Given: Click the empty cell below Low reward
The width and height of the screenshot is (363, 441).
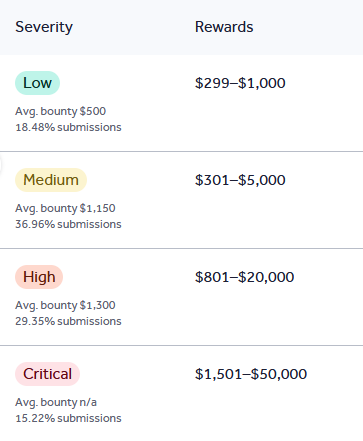Looking at the screenshot, I should [278, 122].
